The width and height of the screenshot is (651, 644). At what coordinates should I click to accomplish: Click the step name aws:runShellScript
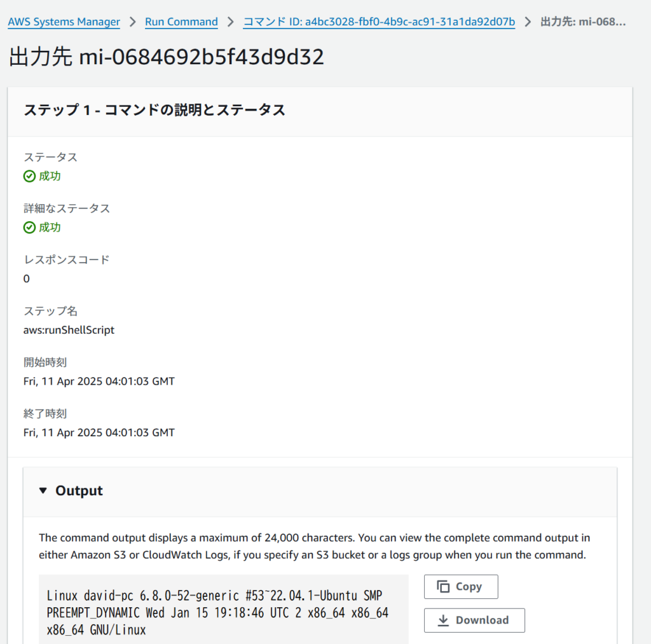click(x=69, y=330)
